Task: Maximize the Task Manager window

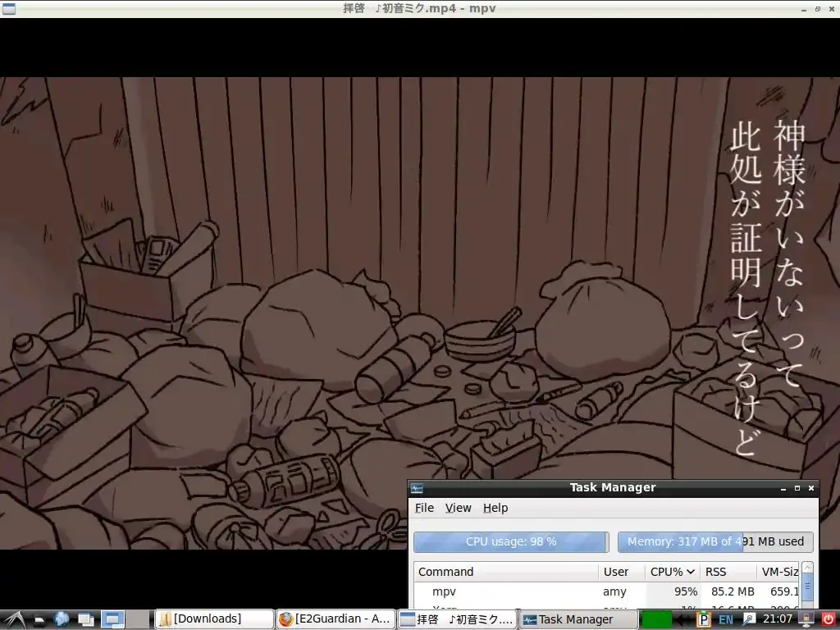Action: point(797,488)
